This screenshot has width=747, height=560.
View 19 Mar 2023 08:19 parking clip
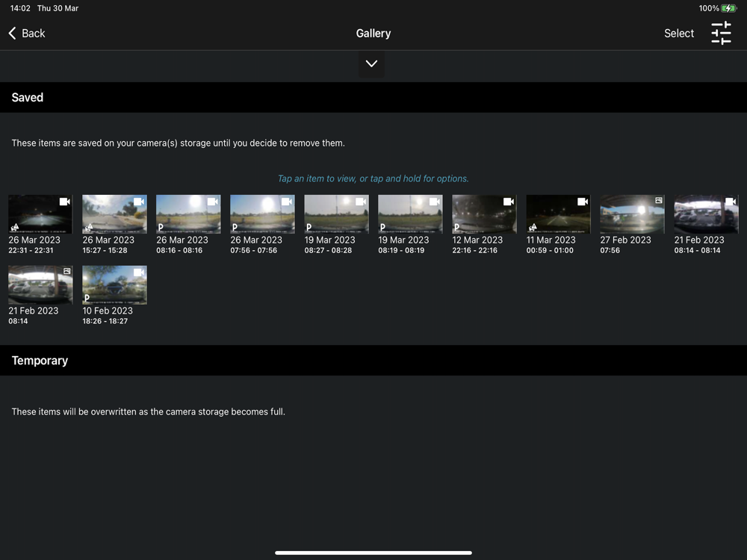tap(410, 214)
